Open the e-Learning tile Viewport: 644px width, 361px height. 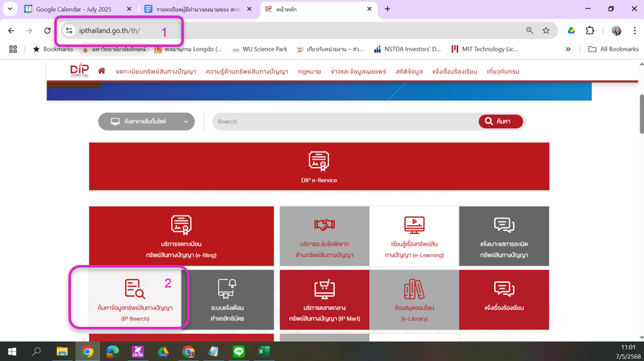(x=414, y=236)
